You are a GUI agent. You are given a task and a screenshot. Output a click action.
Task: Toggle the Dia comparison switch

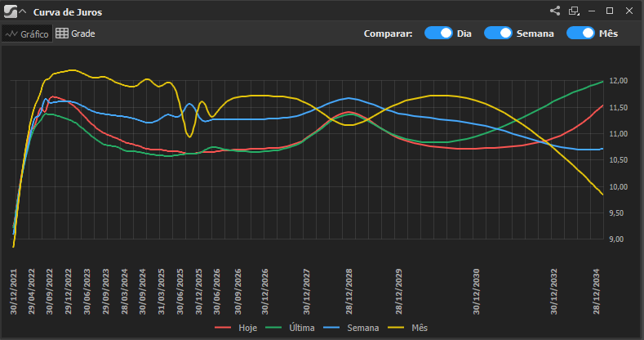coord(438,34)
